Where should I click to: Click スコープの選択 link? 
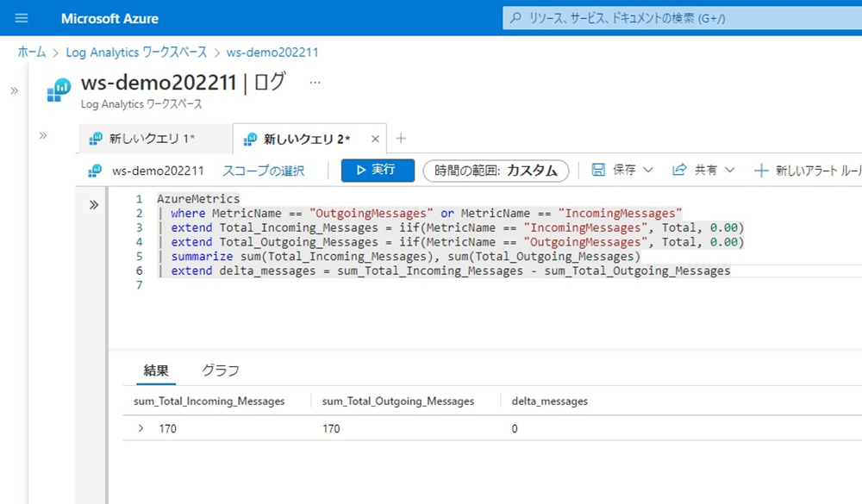(x=263, y=171)
